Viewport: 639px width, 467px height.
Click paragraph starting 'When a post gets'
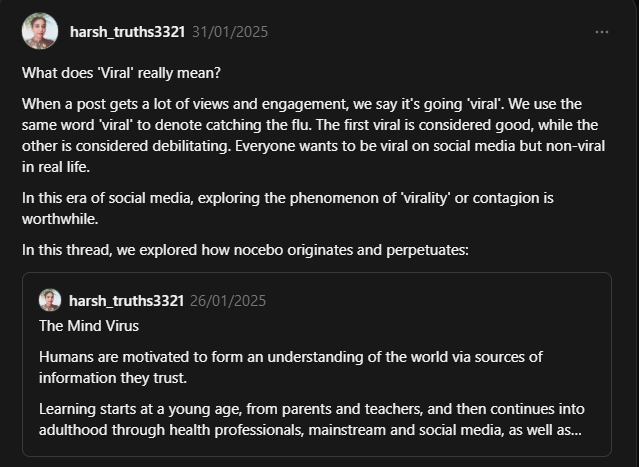click(x=313, y=135)
